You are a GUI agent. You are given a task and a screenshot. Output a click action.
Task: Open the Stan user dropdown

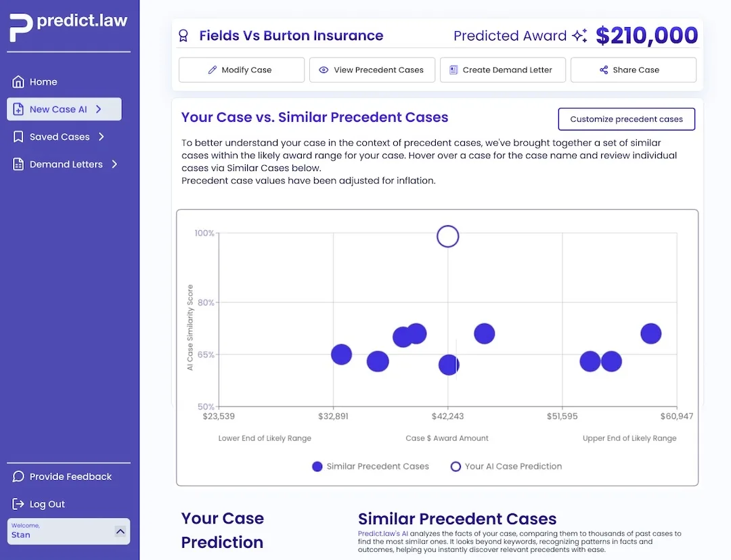tap(120, 532)
